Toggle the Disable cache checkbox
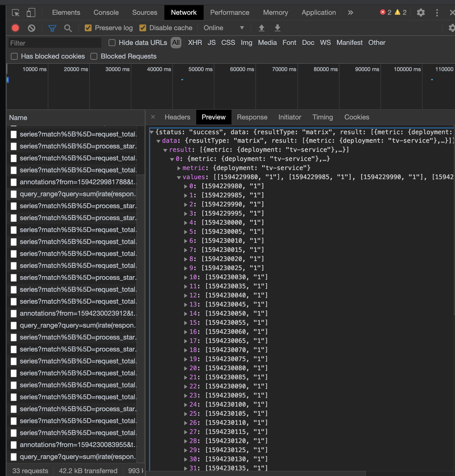This screenshot has width=455, height=476. (143, 28)
